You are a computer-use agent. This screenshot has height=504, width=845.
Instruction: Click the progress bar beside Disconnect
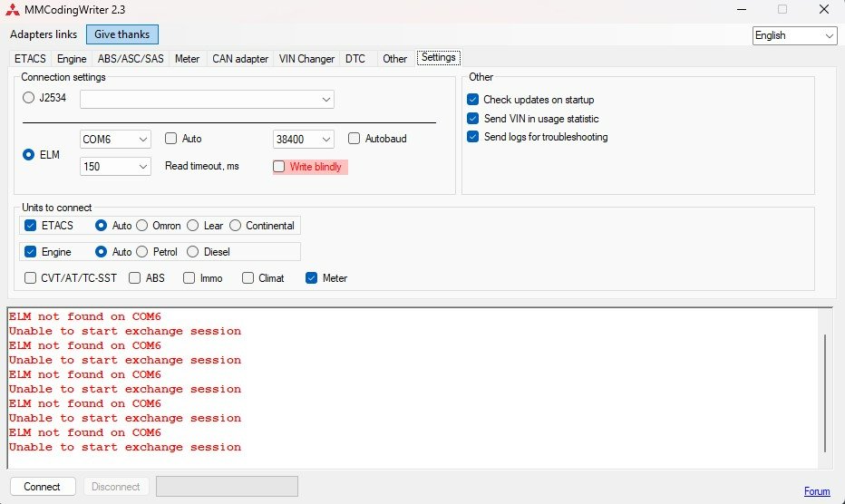tap(227, 486)
